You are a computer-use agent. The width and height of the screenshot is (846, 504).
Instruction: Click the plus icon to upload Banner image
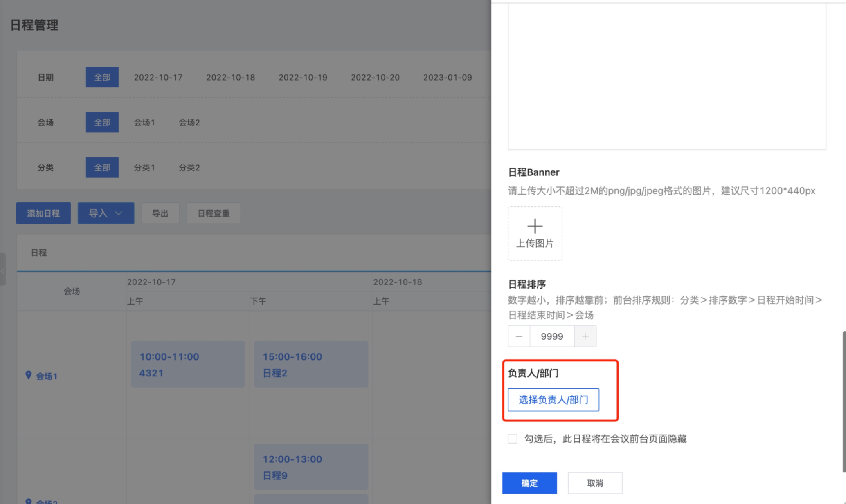(x=535, y=226)
